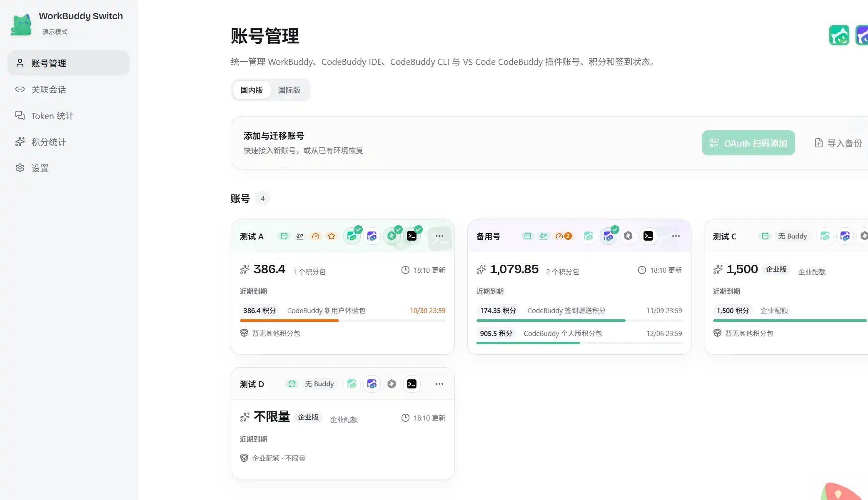Click the terminal CLI icon on 测试 D card
868x500 pixels.
pyautogui.click(x=412, y=384)
